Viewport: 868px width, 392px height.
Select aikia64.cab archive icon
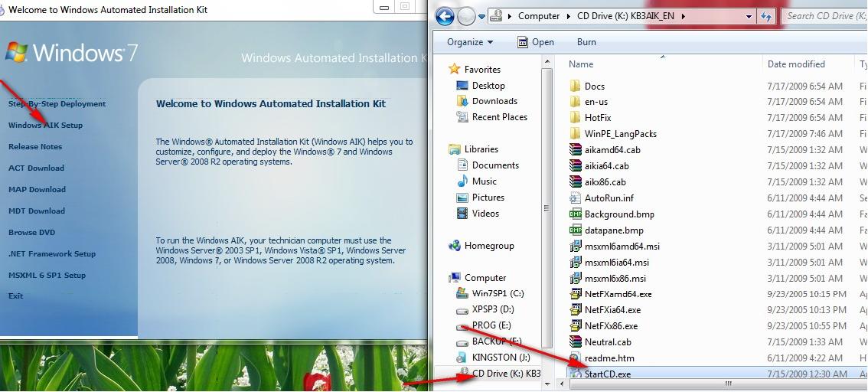pos(576,166)
